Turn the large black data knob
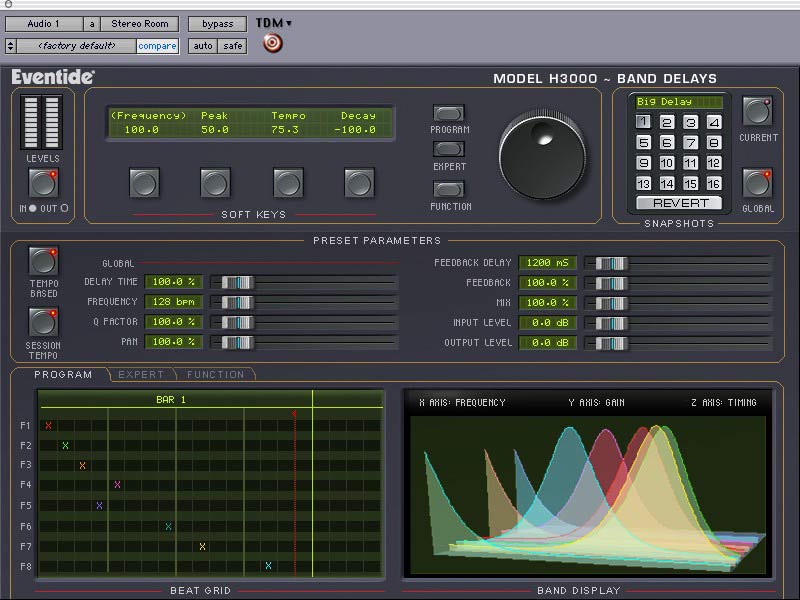The height and width of the screenshot is (600, 800). click(x=542, y=156)
